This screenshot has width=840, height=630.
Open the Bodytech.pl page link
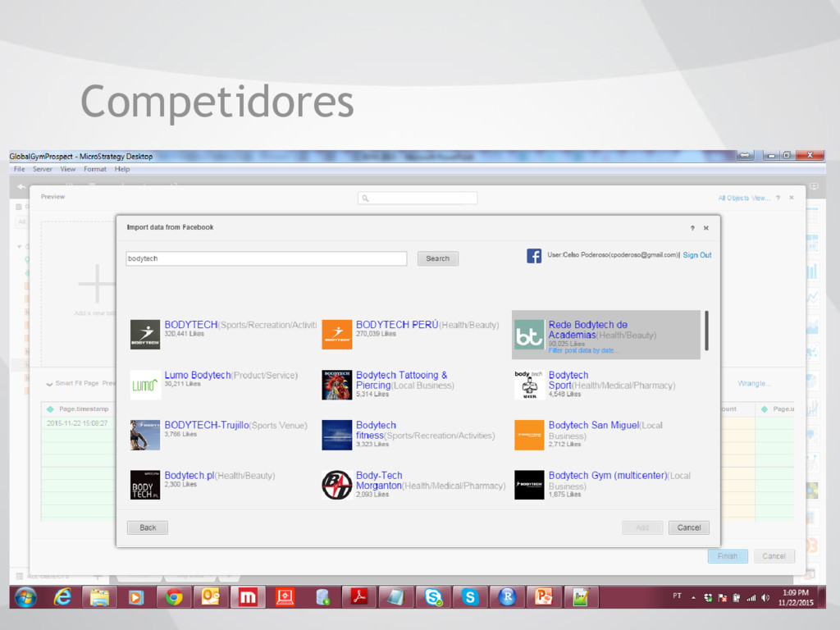[189, 475]
